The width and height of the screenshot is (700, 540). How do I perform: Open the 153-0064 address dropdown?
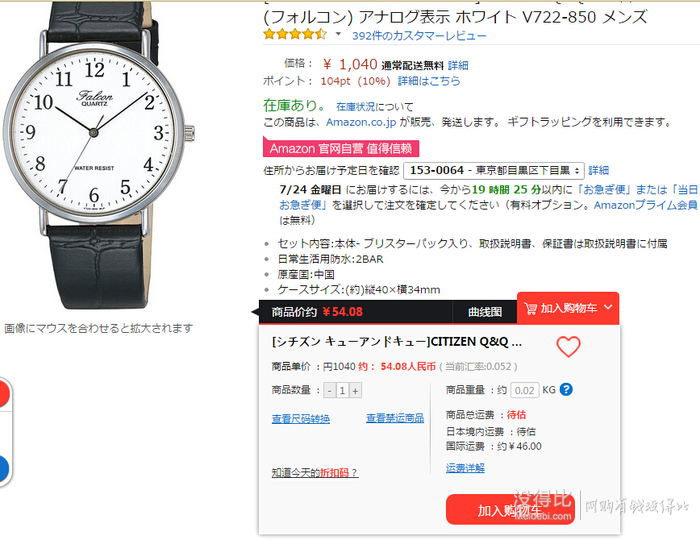[494, 170]
